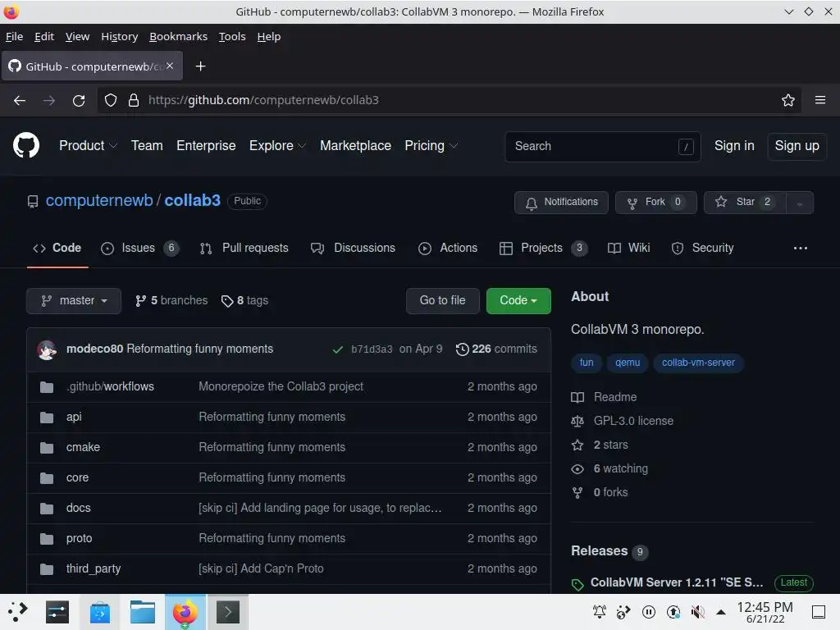Open system settings from the taskbar
The width and height of the screenshot is (840, 630).
click(x=57, y=612)
